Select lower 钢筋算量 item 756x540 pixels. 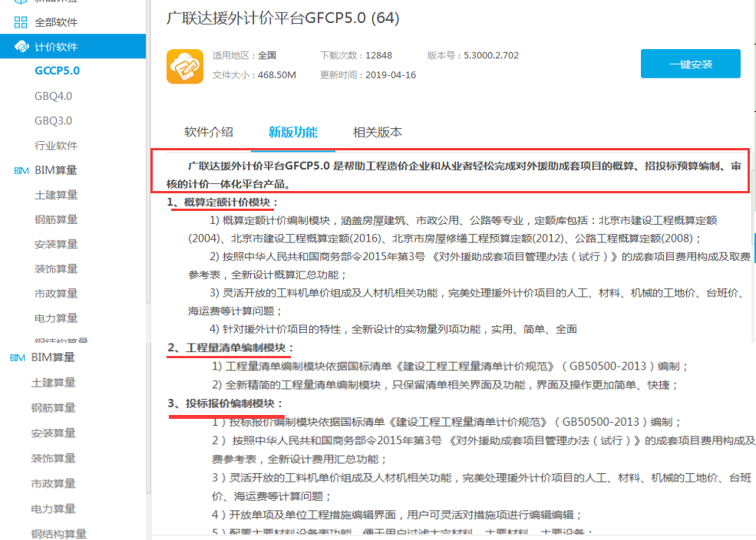(53, 408)
